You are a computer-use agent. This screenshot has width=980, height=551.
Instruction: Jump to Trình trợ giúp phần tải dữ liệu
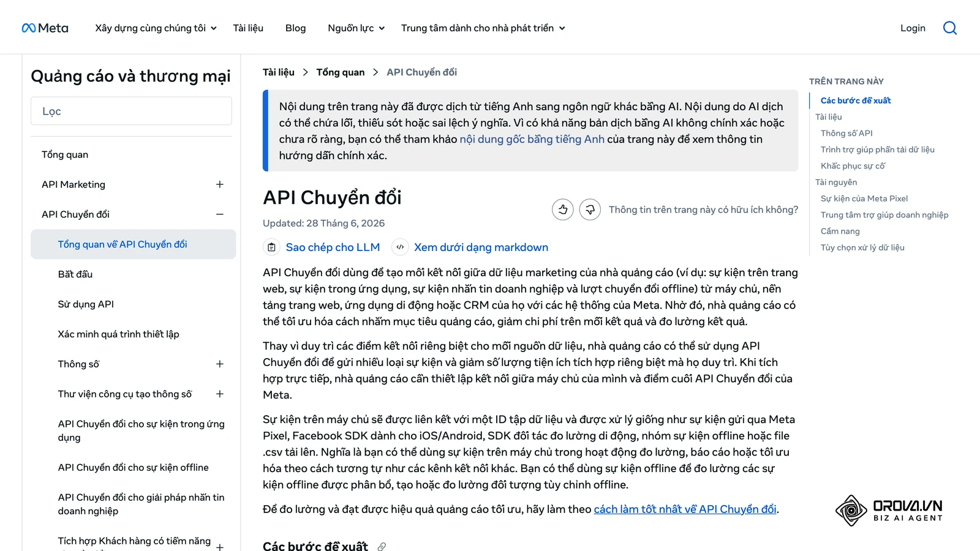(x=877, y=149)
